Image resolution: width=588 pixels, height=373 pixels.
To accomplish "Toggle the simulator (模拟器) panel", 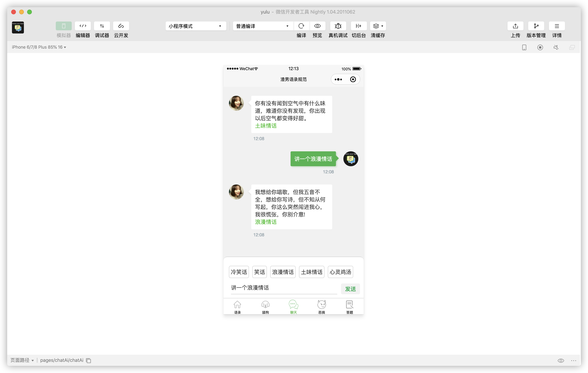I will coord(64,26).
